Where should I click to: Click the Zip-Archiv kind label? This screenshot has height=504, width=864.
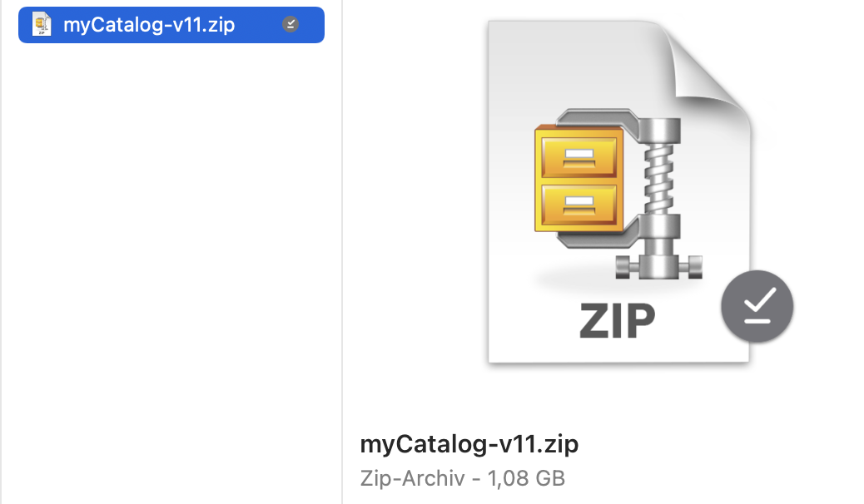click(412, 478)
